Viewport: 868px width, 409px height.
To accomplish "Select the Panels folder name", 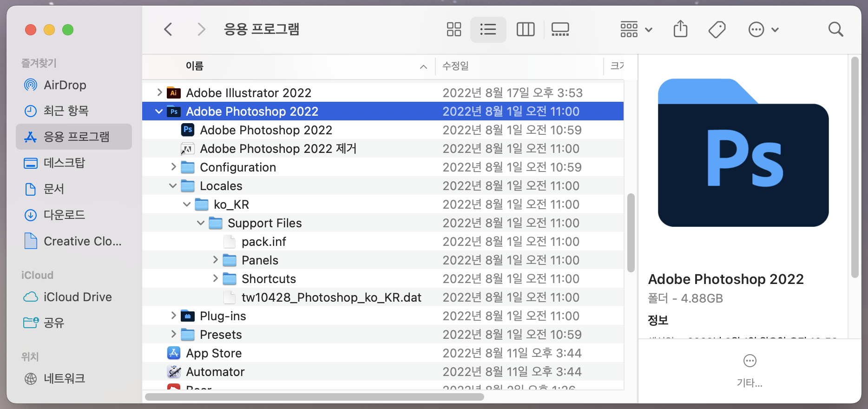I will [x=260, y=260].
